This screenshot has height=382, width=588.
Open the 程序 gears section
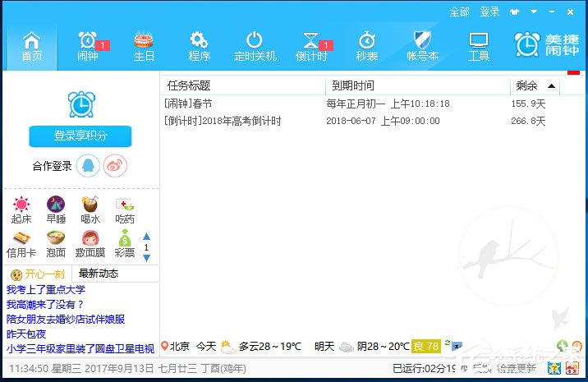coord(199,47)
